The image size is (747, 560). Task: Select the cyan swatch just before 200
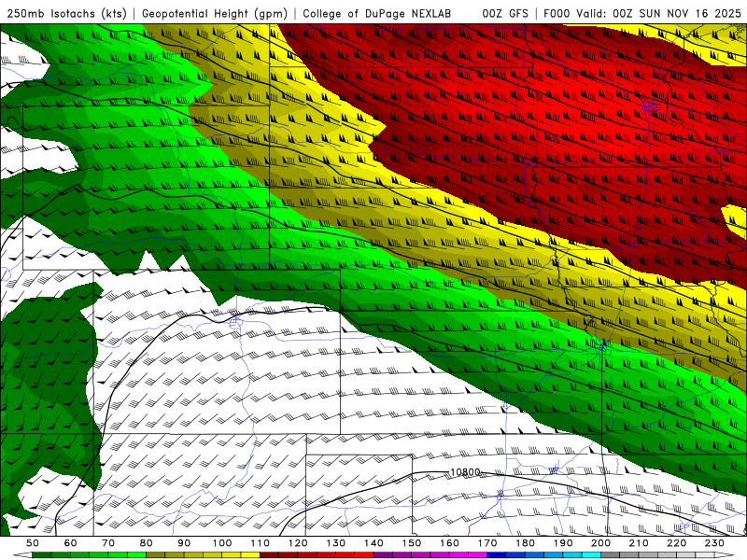[x=592, y=555]
